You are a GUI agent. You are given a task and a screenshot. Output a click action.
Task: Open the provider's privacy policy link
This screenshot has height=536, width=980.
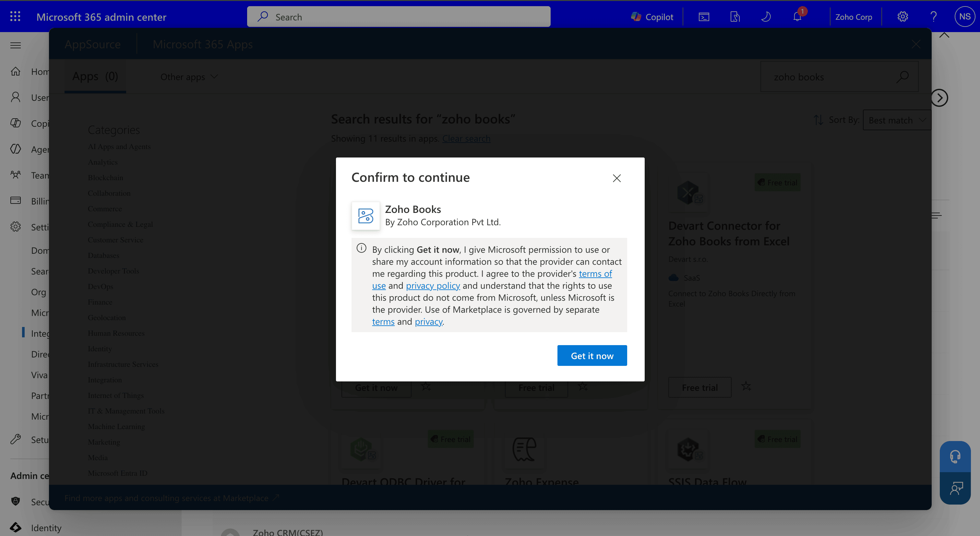point(433,285)
